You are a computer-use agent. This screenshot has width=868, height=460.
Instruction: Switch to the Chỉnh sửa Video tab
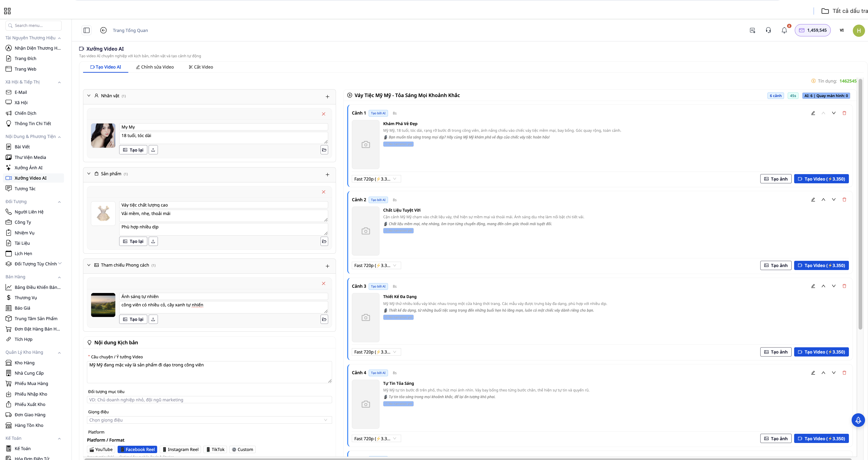(x=155, y=67)
